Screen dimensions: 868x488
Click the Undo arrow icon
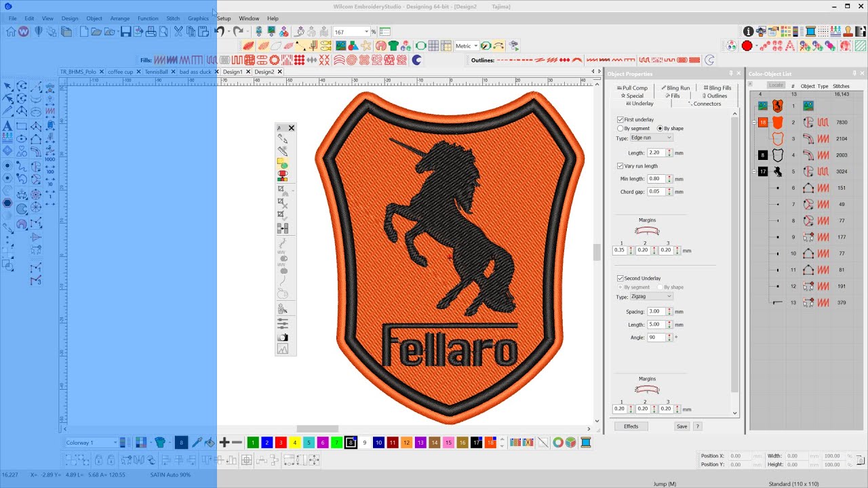point(220,31)
